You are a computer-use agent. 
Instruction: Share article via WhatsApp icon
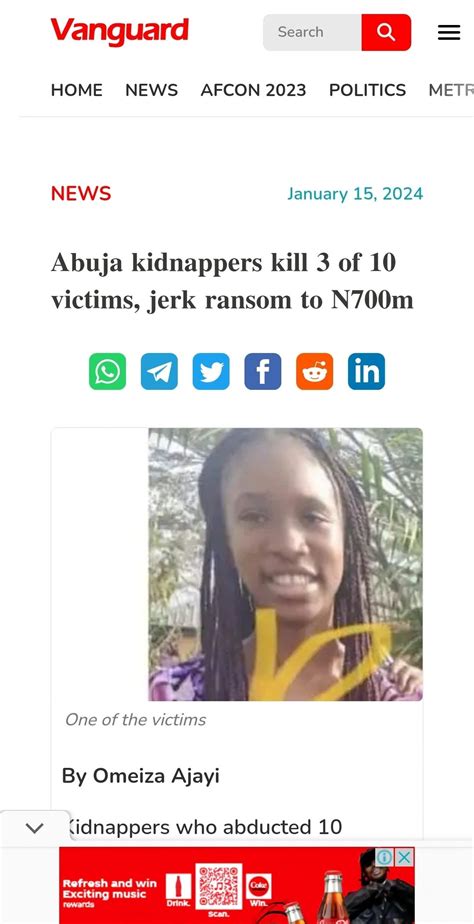tap(107, 371)
